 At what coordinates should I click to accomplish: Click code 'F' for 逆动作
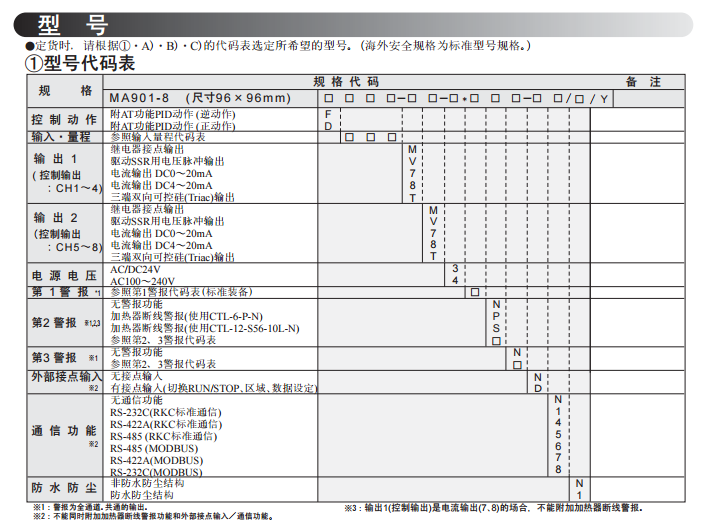328,114
